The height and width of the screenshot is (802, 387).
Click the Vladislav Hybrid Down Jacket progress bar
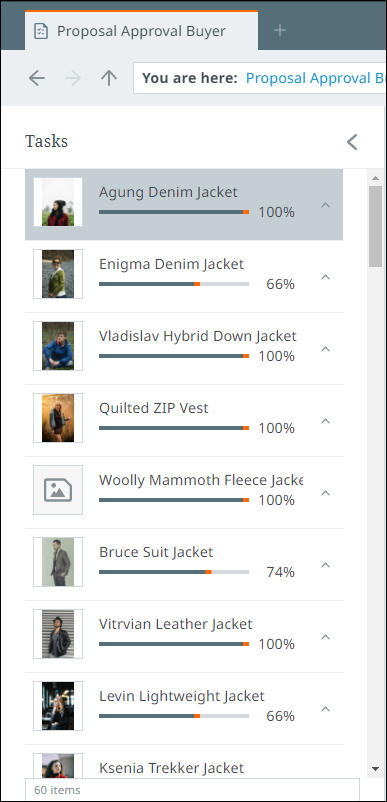(x=174, y=356)
